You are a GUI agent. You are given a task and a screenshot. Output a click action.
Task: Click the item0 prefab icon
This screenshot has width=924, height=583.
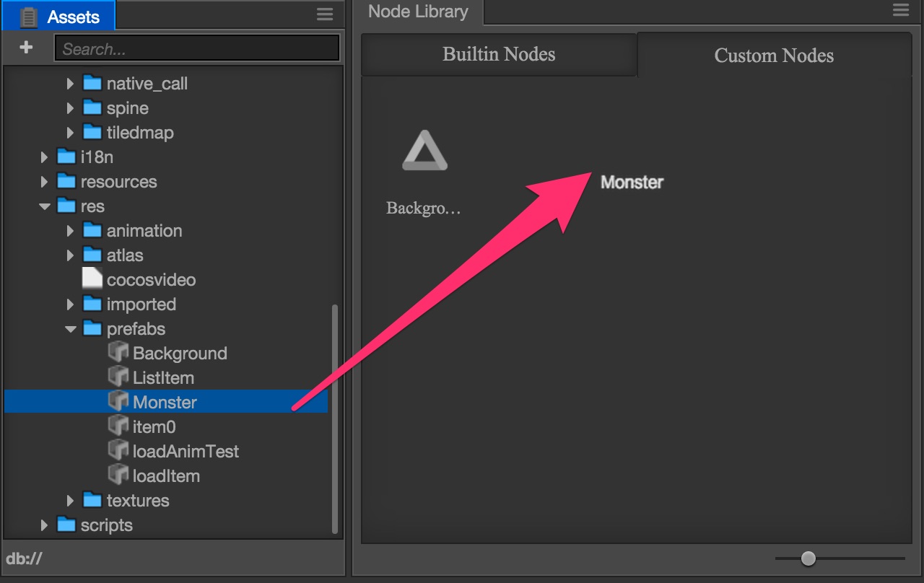118,426
